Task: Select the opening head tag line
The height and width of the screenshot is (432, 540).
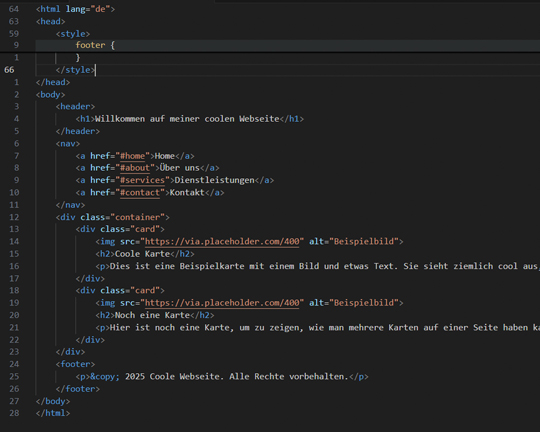Action: click(50, 21)
